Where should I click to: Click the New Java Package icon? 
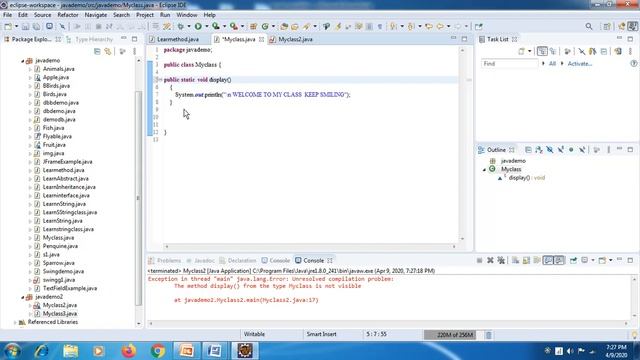253,26
